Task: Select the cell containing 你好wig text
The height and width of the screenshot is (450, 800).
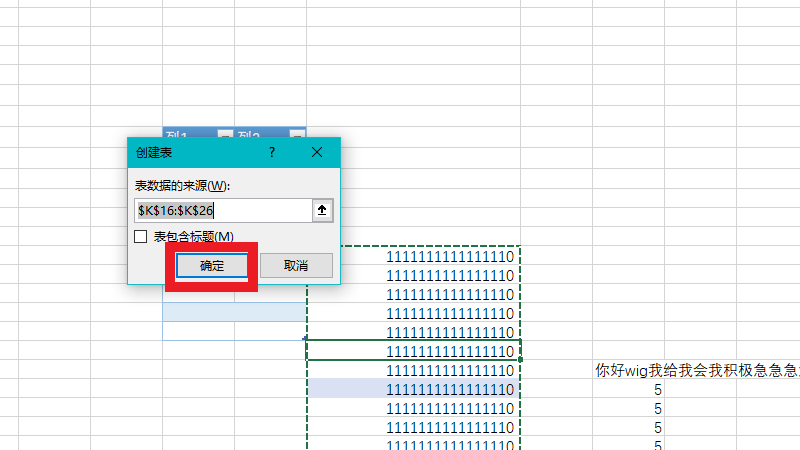Action: click(x=697, y=370)
